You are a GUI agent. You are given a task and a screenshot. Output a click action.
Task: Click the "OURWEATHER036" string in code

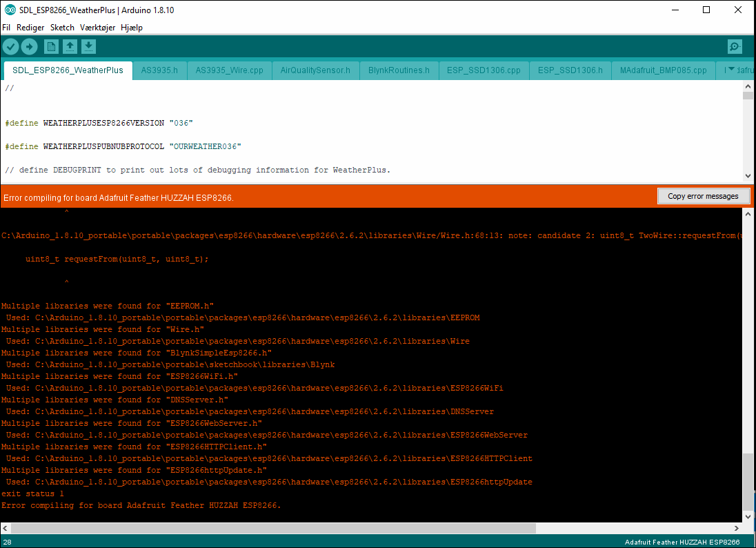(205, 146)
